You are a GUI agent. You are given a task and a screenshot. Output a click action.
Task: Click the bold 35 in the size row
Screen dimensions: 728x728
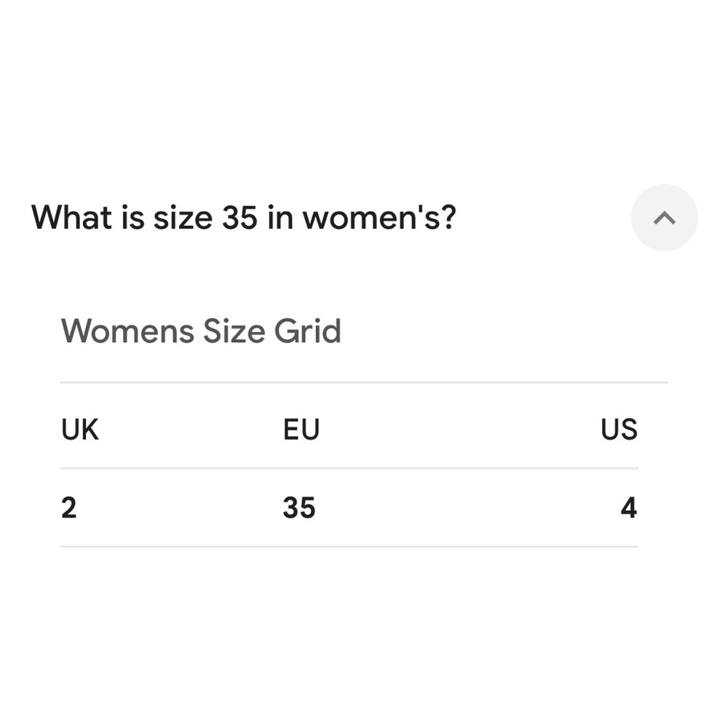299,507
